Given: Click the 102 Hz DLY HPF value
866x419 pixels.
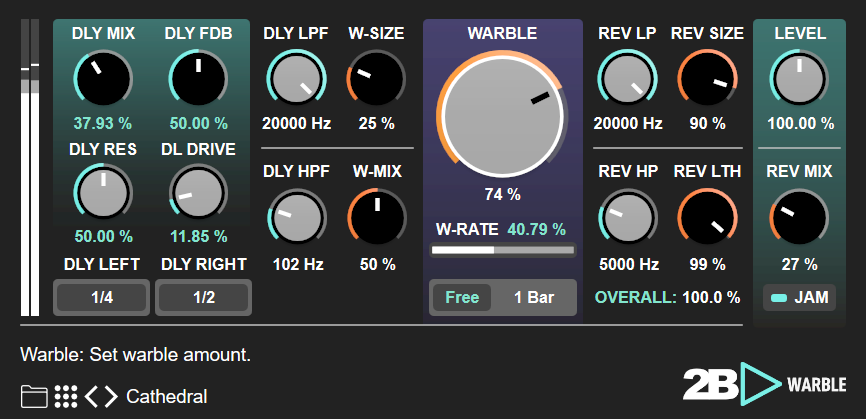Looking at the screenshot, I should tap(298, 264).
